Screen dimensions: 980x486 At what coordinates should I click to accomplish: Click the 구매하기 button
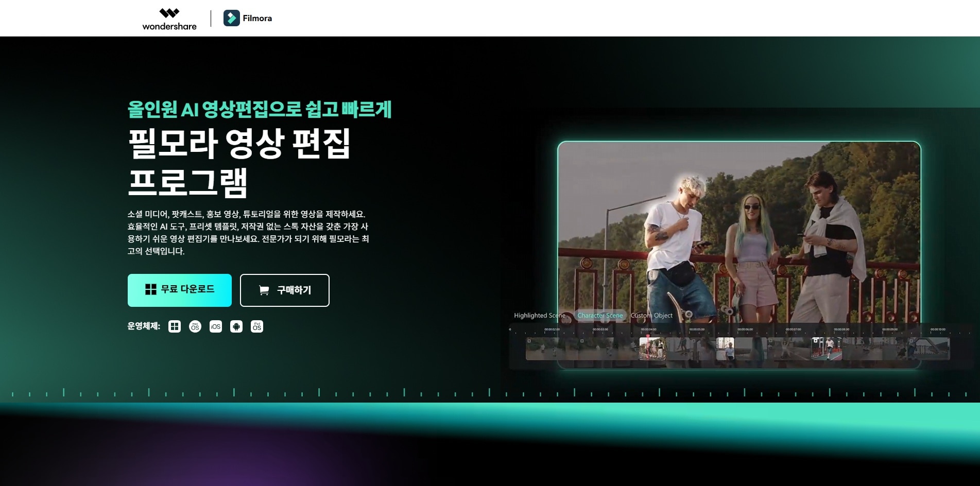285,290
